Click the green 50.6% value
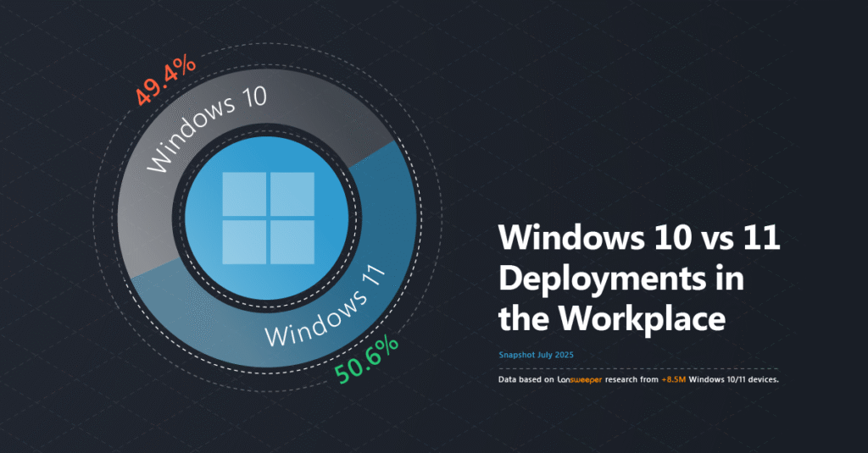The width and height of the screenshot is (868, 453). tap(366, 360)
